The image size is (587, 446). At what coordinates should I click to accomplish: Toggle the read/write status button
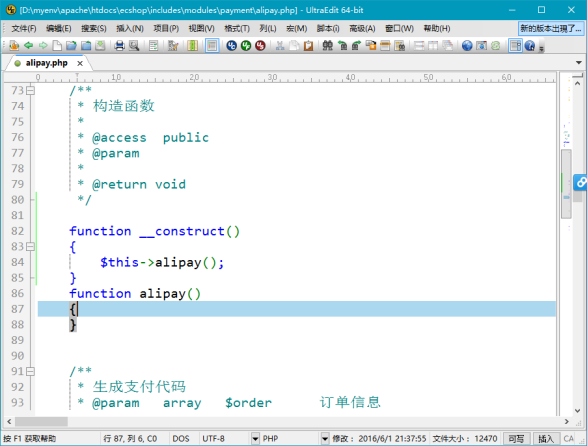click(x=516, y=439)
